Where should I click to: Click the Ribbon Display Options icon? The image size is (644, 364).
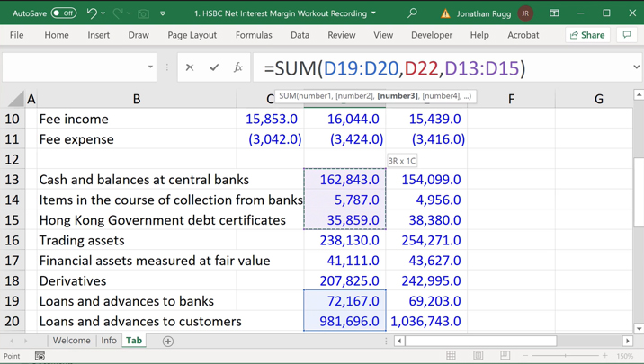554,13
